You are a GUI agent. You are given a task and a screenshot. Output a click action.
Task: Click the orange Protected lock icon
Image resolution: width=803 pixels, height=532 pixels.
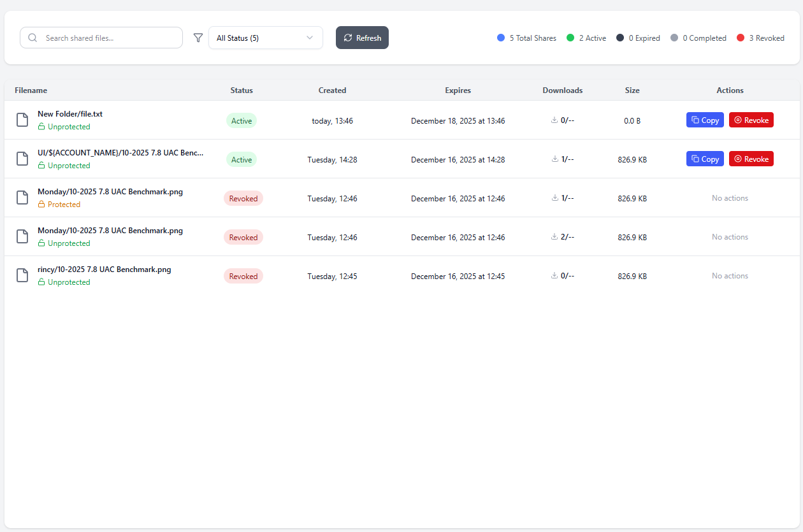[x=41, y=205]
